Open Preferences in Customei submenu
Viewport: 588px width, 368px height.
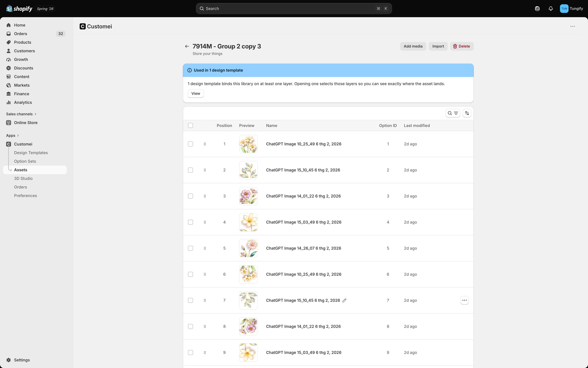coord(26,196)
